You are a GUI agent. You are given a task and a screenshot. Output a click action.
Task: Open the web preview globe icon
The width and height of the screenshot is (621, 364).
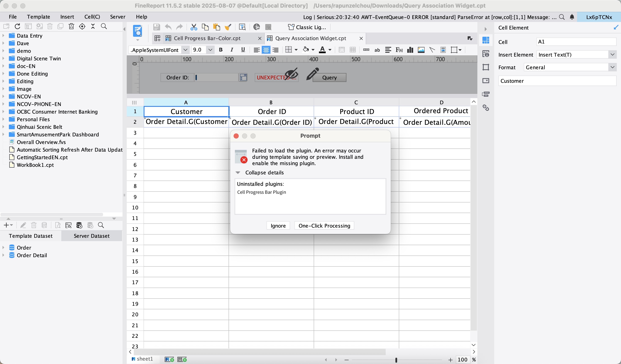[256, 27]
